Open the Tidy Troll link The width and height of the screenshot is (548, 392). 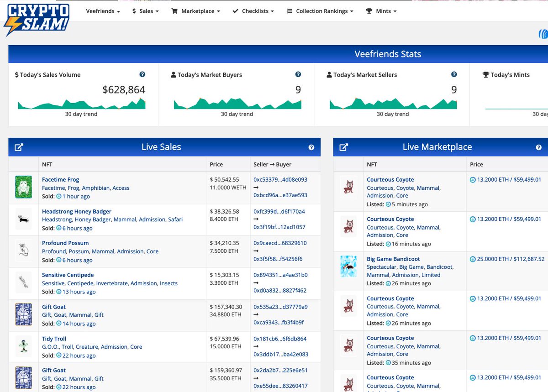(54, 339)
